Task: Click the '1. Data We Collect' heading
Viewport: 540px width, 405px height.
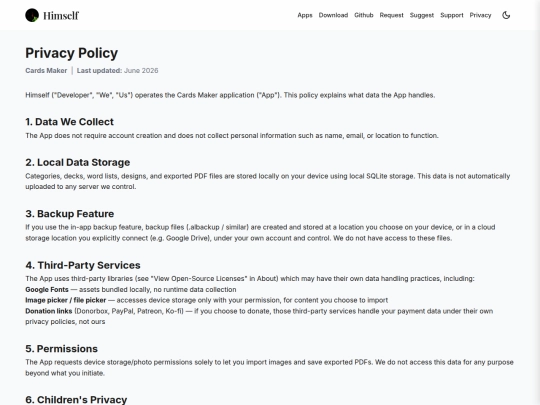Action: 69,122
